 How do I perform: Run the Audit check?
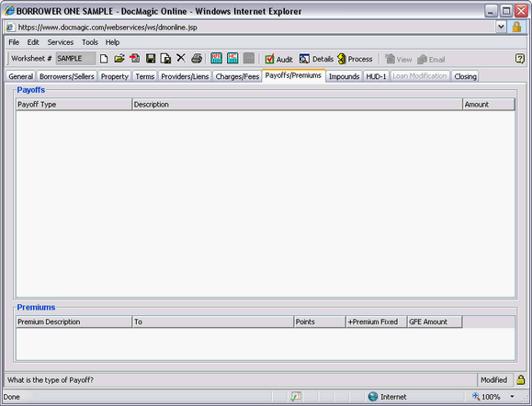click(x=278, y=60)
